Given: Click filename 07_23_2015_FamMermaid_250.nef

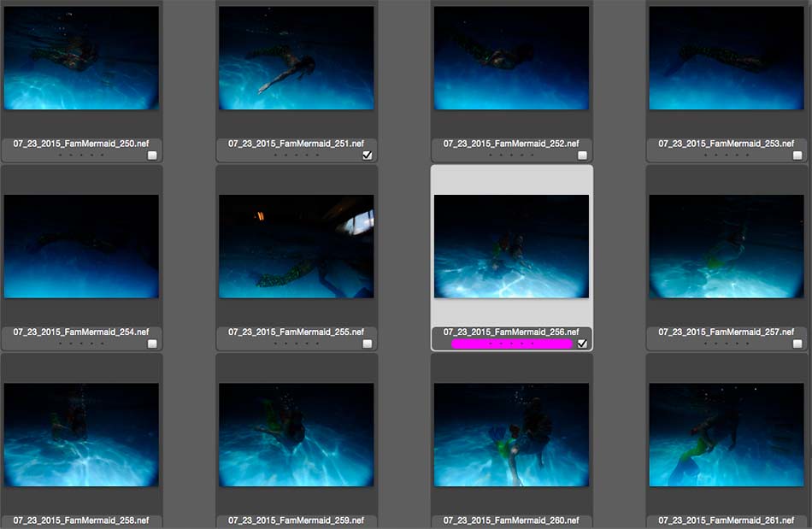Looking at the screenshot, I should pyautogui.click(x=81, y=144).
